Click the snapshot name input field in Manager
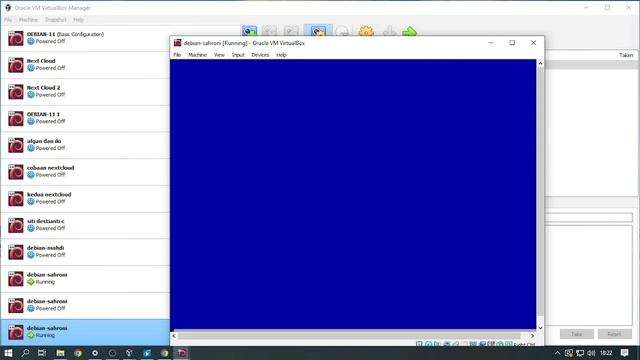The height and width of the screenshot is (360, 640). coord(589,218)
